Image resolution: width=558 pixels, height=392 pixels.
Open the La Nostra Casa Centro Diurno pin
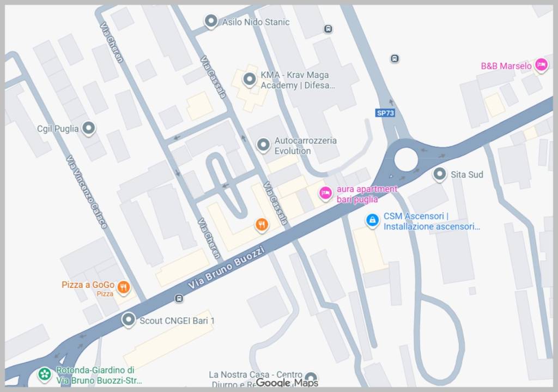click(x=311, y=378)
